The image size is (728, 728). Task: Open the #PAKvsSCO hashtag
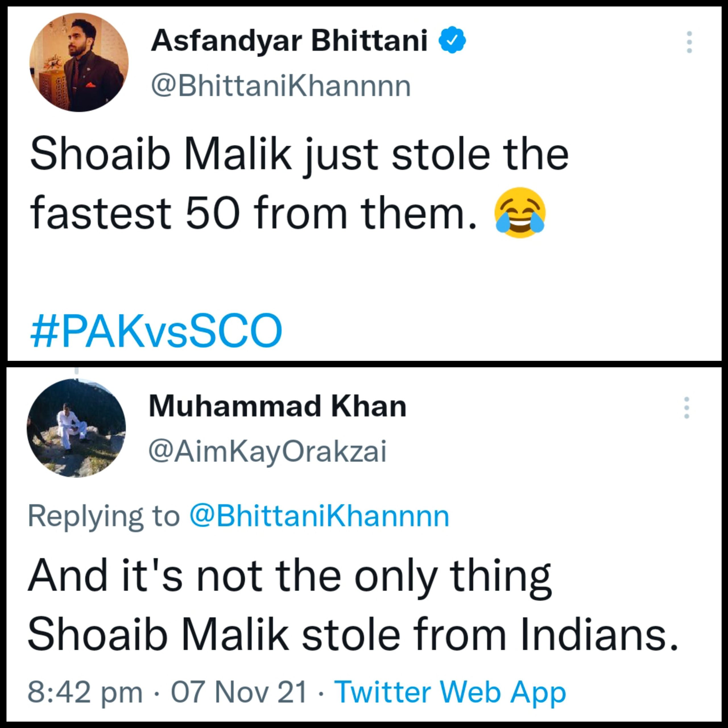pyautogui.click(x=156, y=331)
